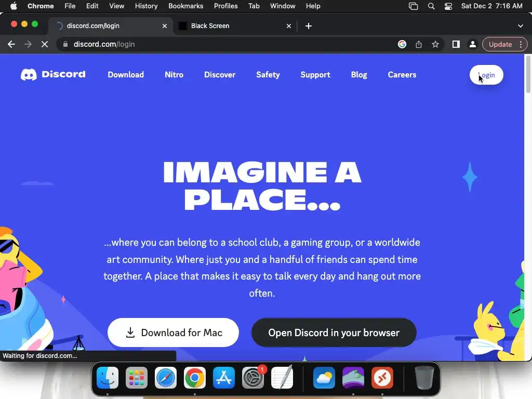Open App Store from the Dock
Viewport: 532px width, 399px height.
pyautogui.click(x=223, y=378)
